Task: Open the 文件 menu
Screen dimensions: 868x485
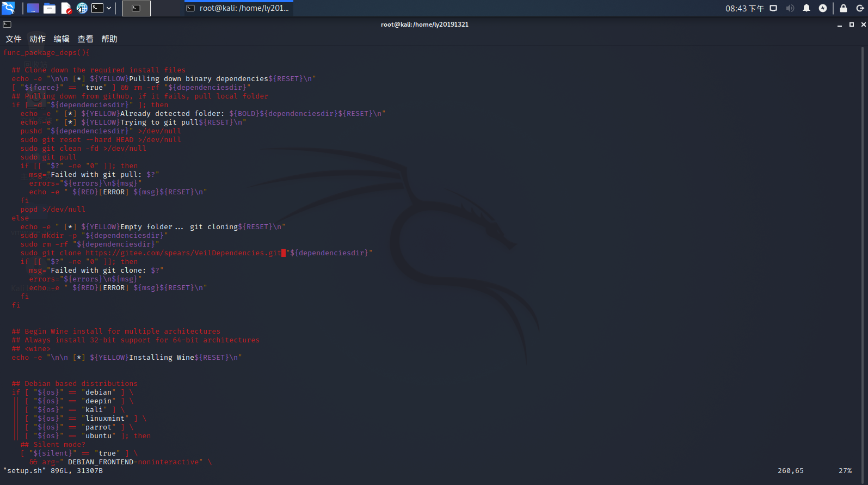Action: click(x=14, y=39)
